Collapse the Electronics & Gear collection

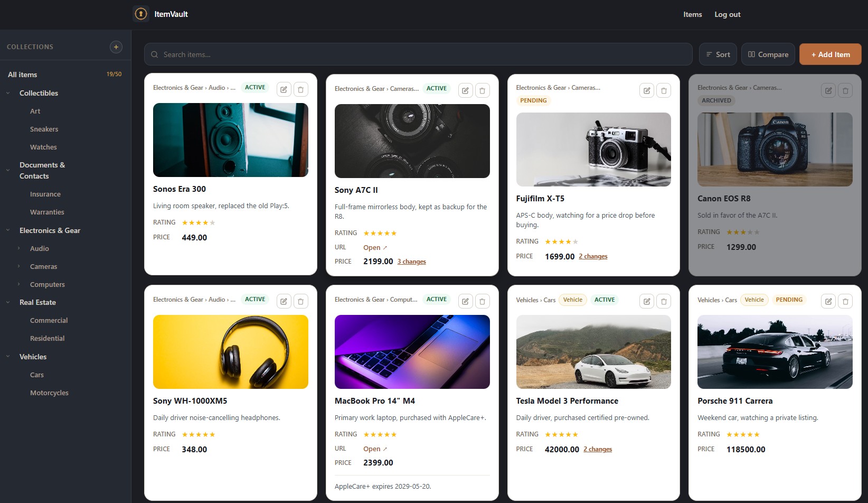point(8,230)
